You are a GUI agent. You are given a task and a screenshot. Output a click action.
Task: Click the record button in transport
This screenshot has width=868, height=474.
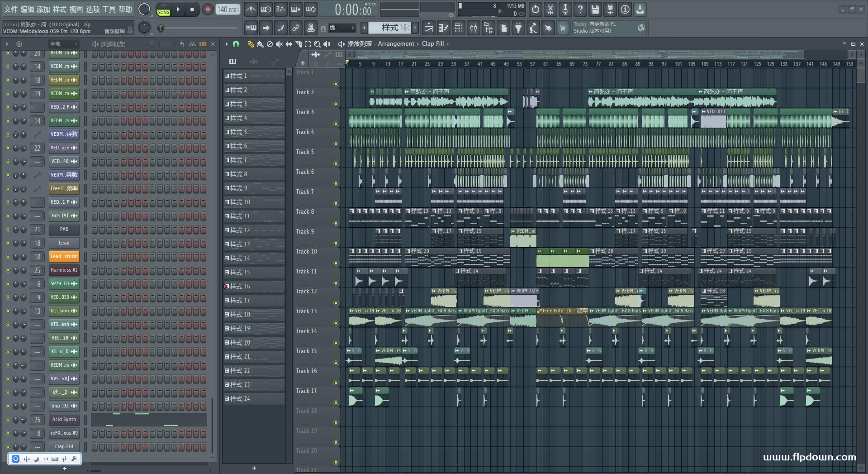pos(208,10)
